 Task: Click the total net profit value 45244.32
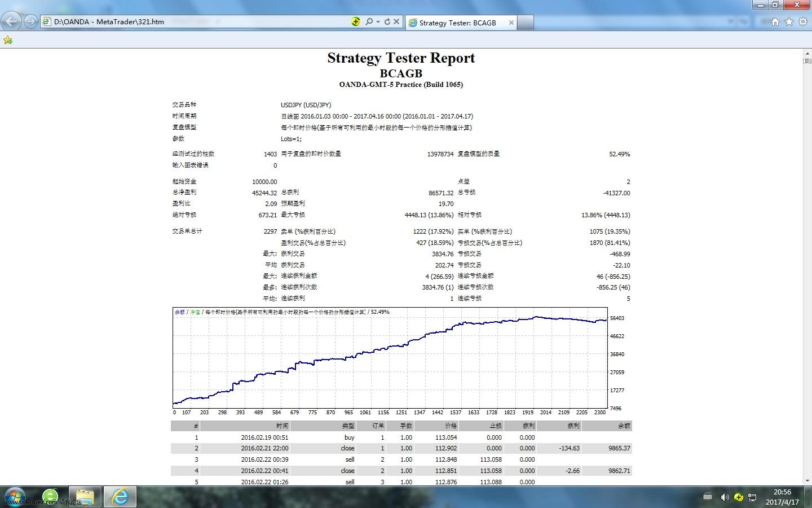264,193
